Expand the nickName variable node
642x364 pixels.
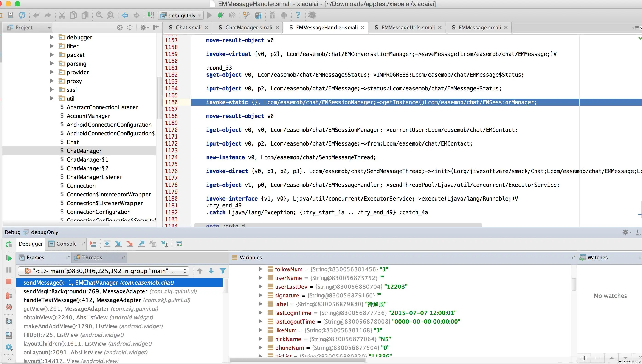[260, 339]
